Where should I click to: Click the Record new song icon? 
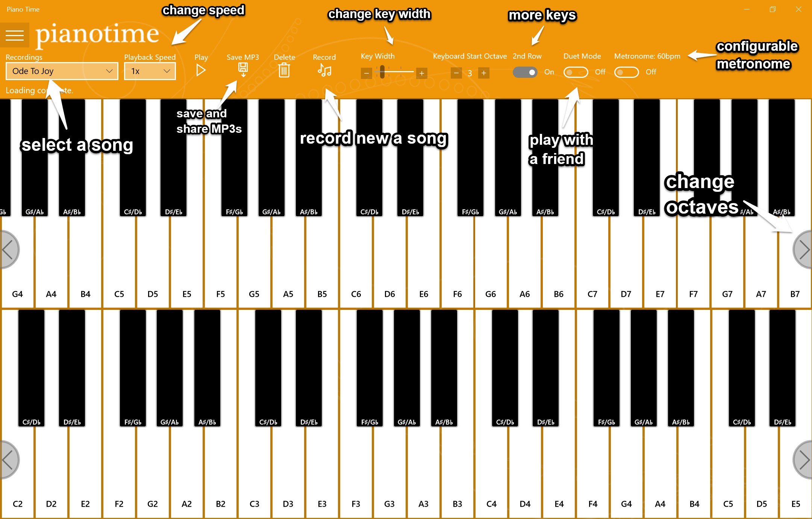tap(324, 71)
